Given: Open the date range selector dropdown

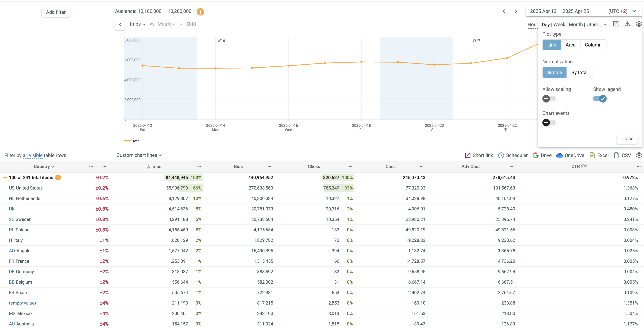Looking at the screenshot, I should click(x=634, y=11).
